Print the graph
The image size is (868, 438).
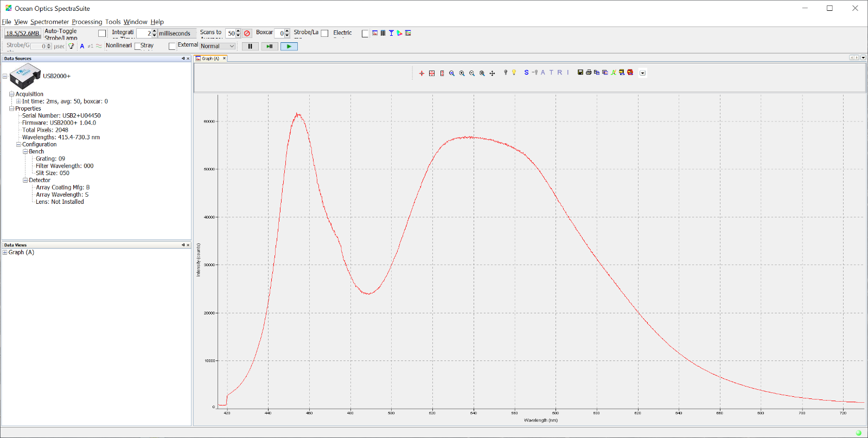point(589,72)
